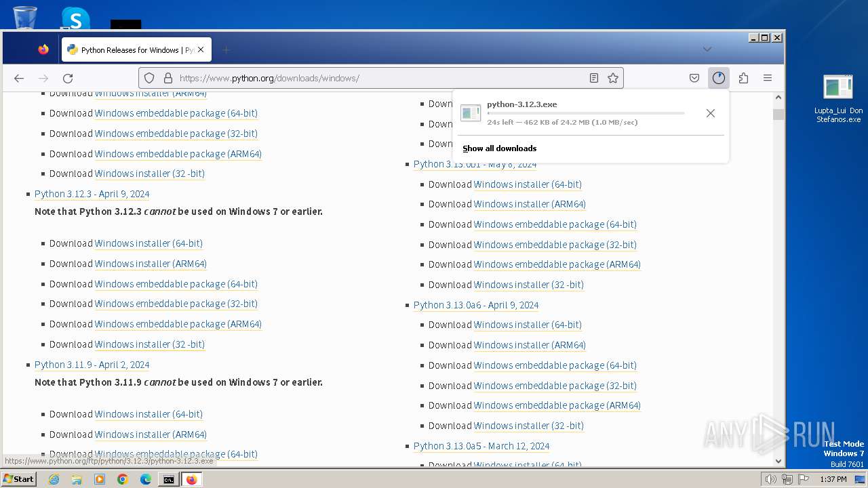Select Lupta_Lui Don Stefanos.exe desktop icon
The image size is (868, 488).
838,99
